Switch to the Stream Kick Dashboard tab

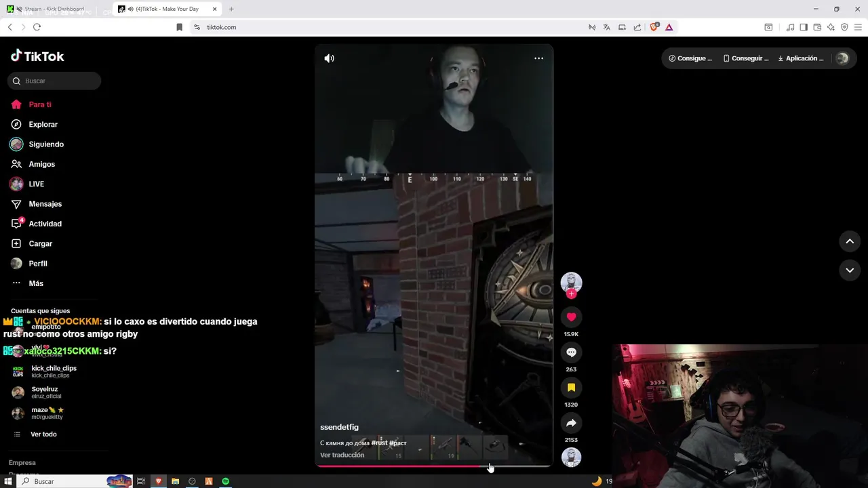click(54, 9)
